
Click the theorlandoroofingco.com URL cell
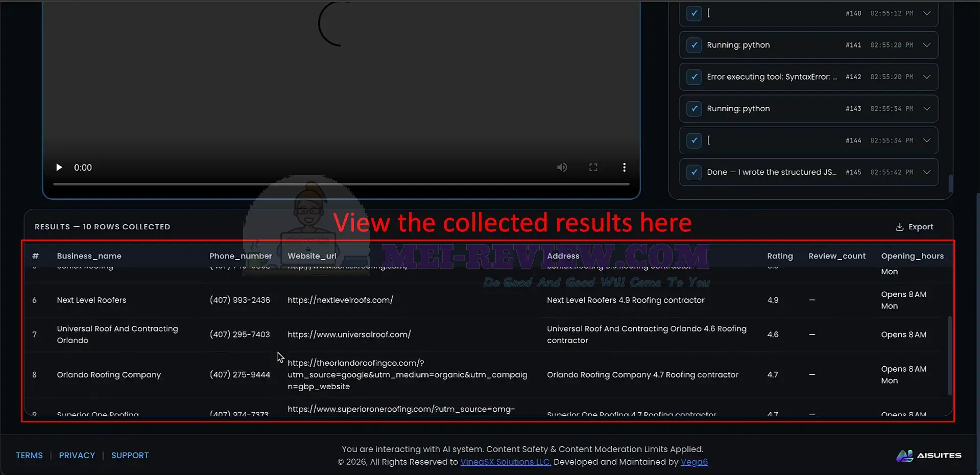407,374
